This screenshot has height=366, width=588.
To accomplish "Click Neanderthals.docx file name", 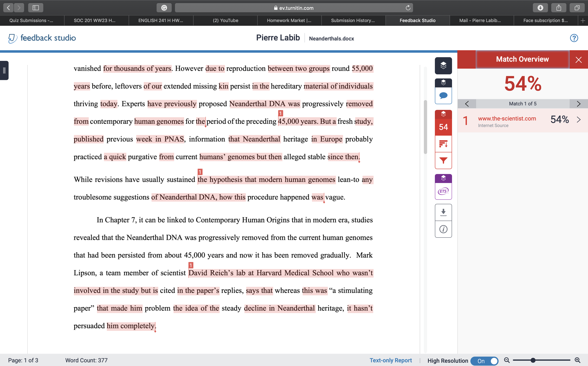I will 331,38.
